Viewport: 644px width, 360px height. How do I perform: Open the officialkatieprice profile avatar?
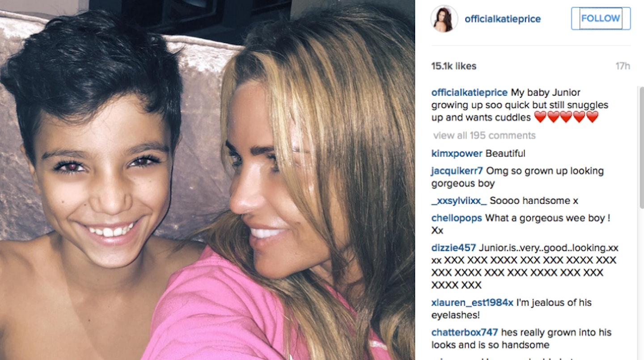444,19
